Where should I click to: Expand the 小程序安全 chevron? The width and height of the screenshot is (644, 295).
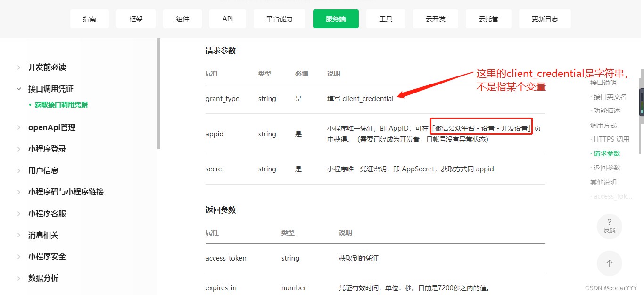point(19,257)
